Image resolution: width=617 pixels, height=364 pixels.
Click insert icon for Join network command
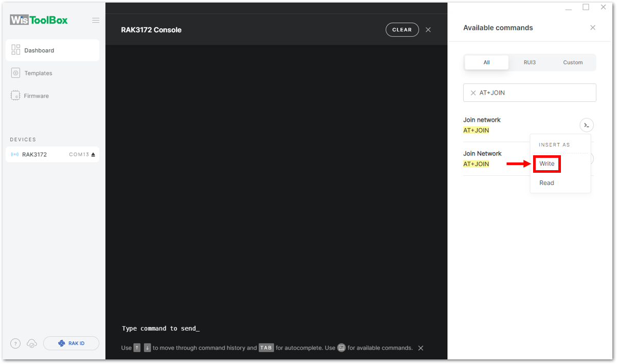[x=587, y=125]
